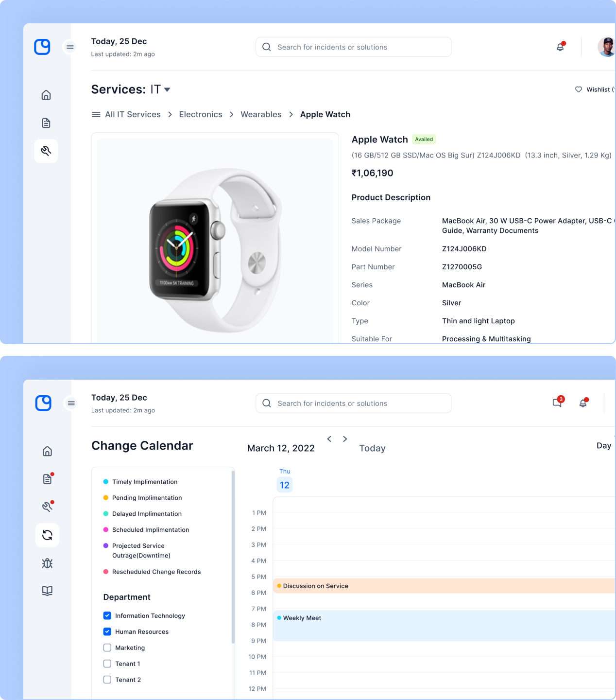
Task: Select Delayed Implimentation legend dot
Action: 106,514
